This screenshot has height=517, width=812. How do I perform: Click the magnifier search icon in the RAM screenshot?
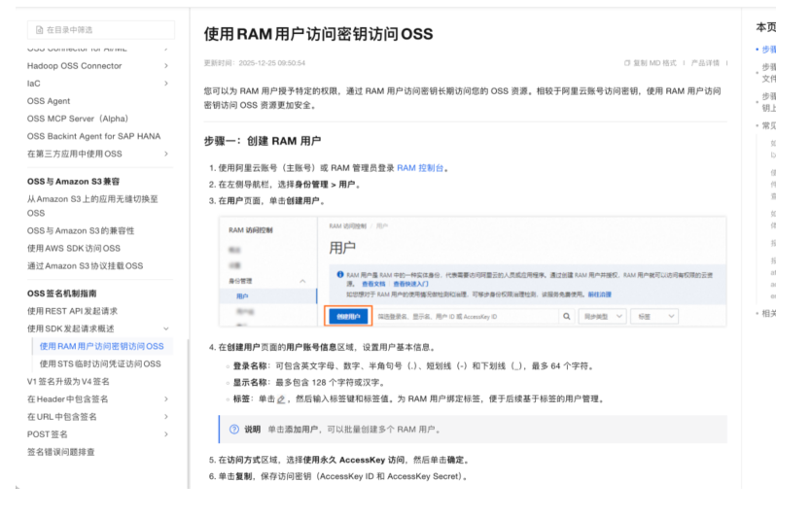pos(567,316)
